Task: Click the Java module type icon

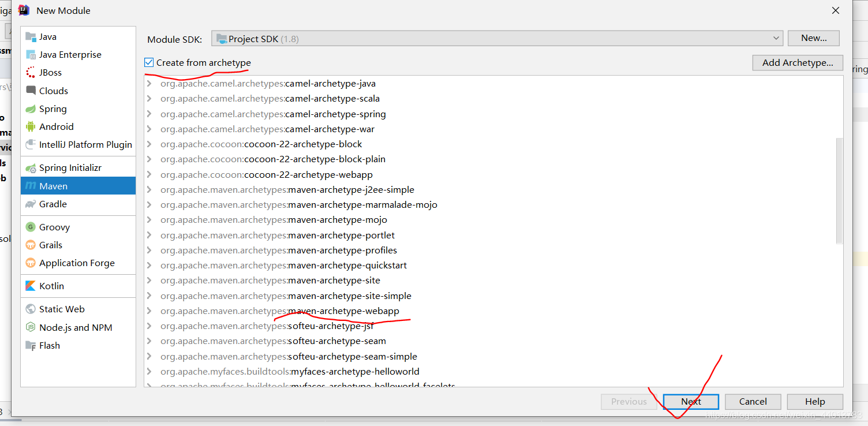Action: 31,36
